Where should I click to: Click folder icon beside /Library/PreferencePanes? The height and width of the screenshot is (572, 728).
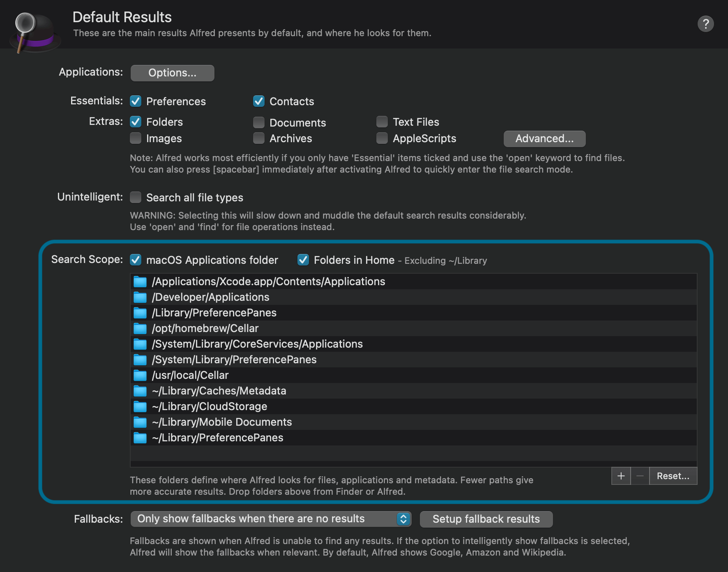[x=140, y=313]
